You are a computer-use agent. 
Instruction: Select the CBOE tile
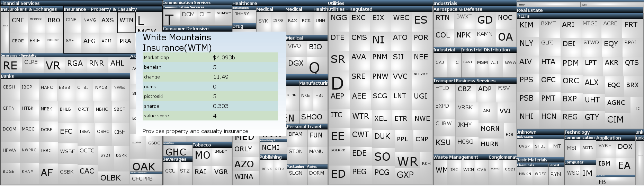(x=18, y=43)
